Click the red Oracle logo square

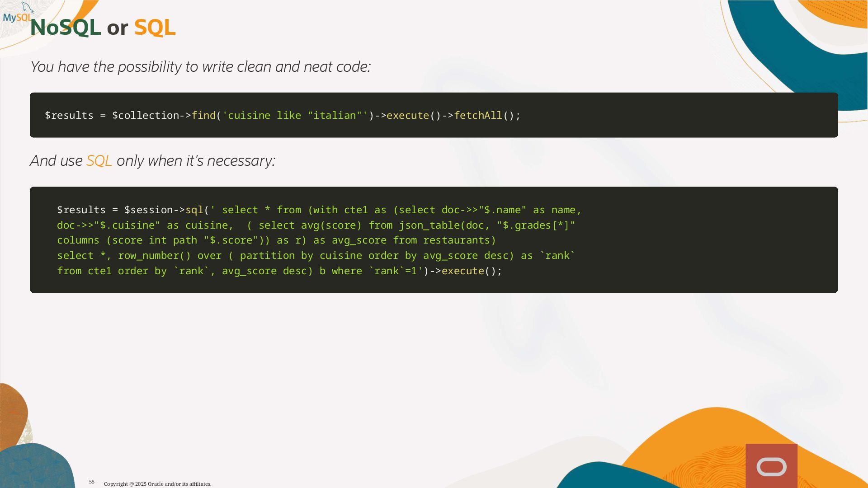tap(771, 466)
